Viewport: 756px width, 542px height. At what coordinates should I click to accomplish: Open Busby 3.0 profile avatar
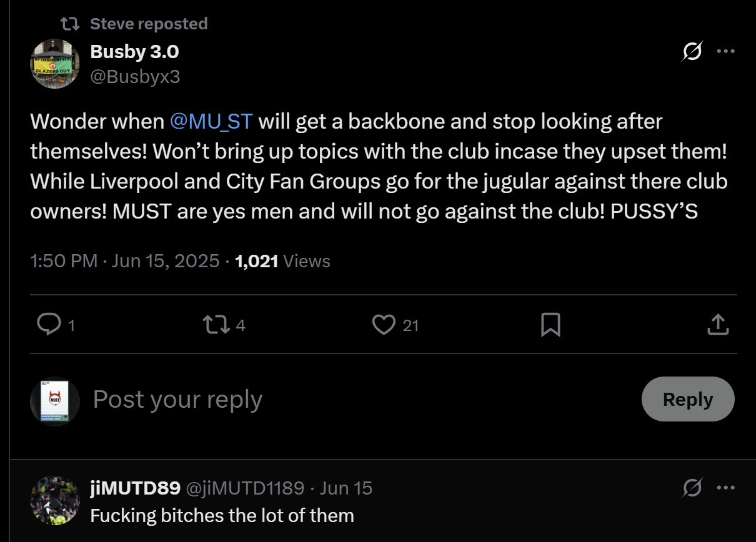tap(55, 64)
